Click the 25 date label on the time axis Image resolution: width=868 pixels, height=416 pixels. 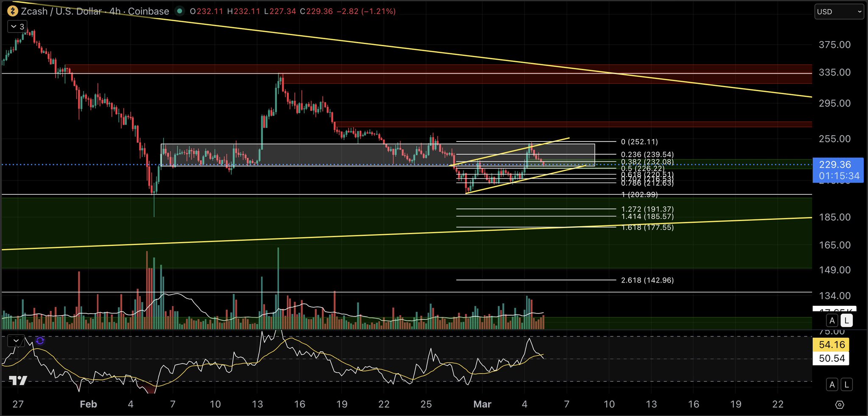(x=426, y=404)
